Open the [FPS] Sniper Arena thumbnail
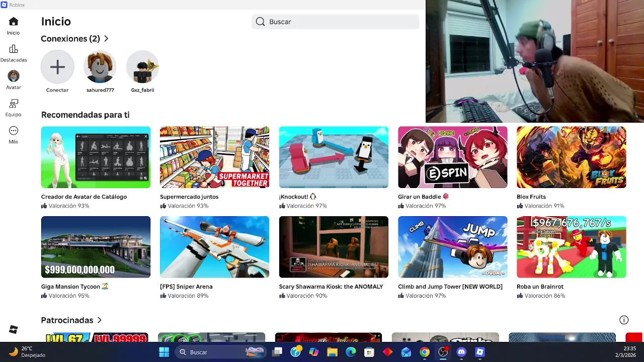Screen dimensions: 644x362 [x=214, y=247]
